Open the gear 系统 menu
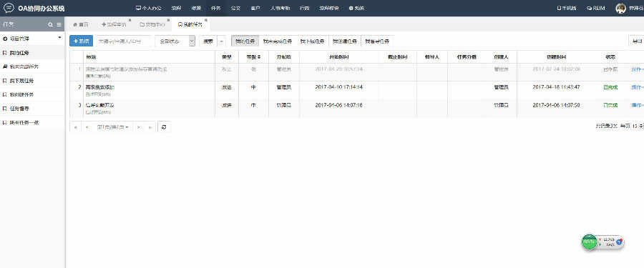The image size is (644, 268). click(356, 8)
